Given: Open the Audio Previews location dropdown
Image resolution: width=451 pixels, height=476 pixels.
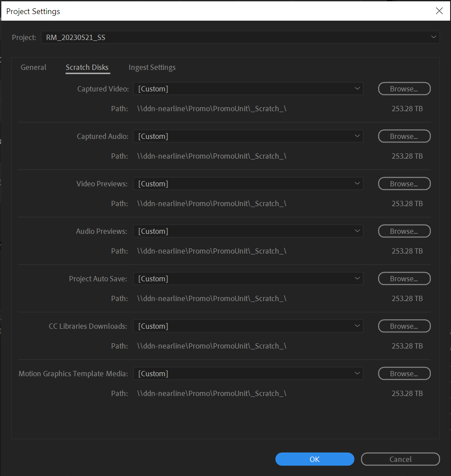Looking at the screenshot, I should click(x=248, y=231).
